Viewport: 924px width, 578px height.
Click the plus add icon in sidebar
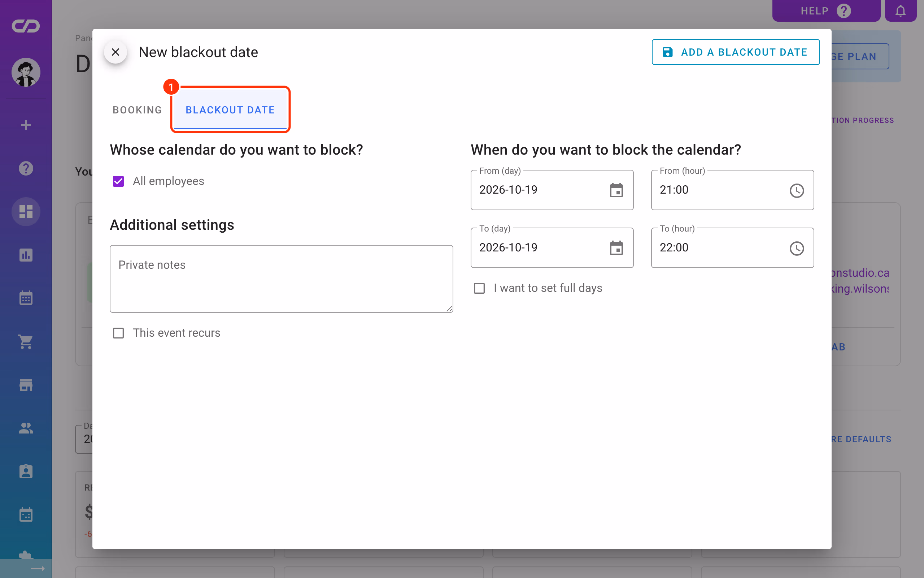click(26, 125)
